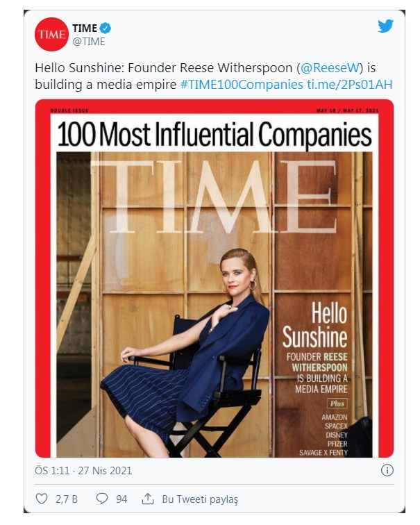Image resolution: width=420 pixels, height=525 pixels.
Task: Click the 2,7 B likes count
Action: [67, 499]
